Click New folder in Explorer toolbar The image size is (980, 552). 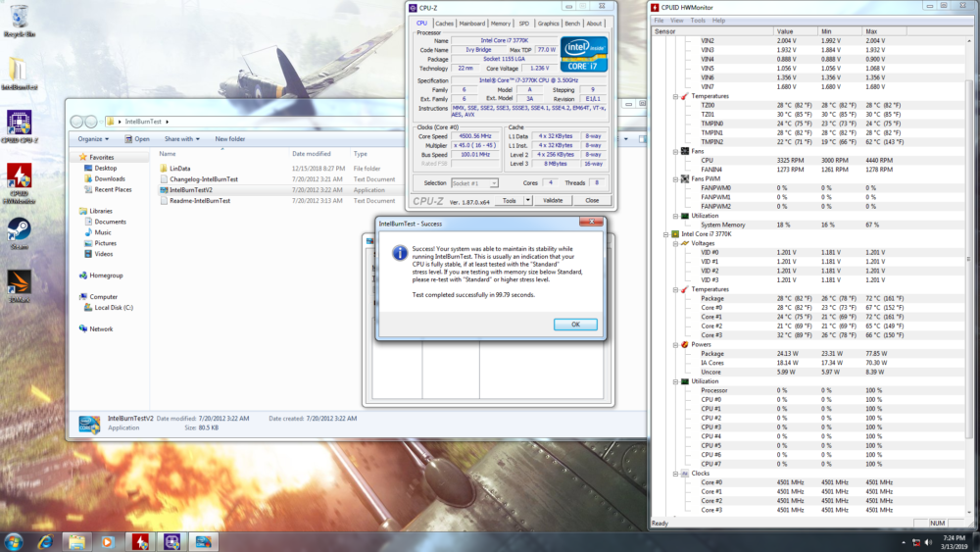click(x=230, y=139)
